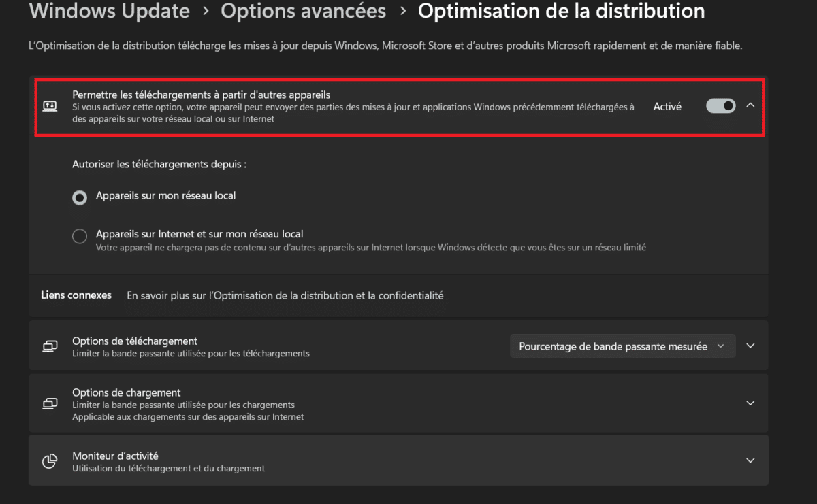Viewport: 817px width, 504px height.
Task: Collapse the "Permettre les téléchargements" section
Action: 750,105
